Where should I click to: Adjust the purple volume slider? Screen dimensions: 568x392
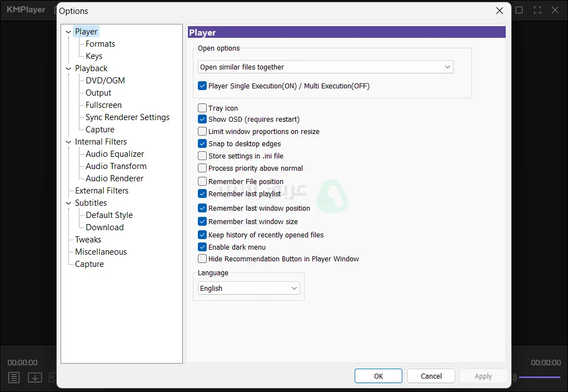point(540,378)
